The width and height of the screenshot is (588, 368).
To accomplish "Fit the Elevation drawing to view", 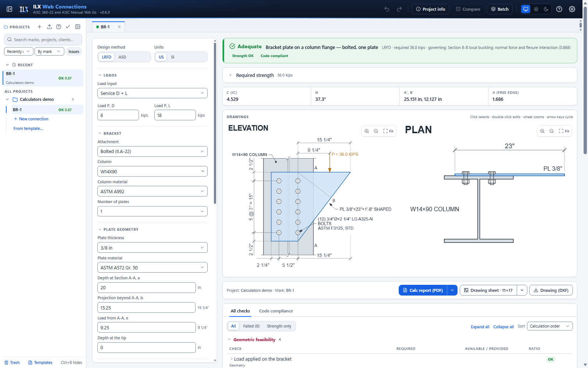I will 388,131.
